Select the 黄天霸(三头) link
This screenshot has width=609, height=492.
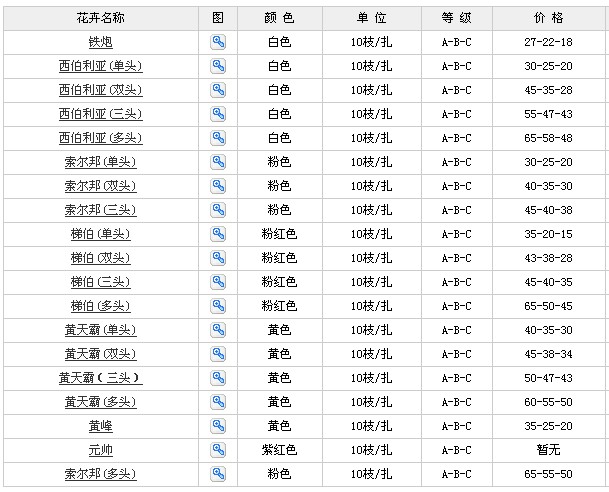click(101, 378)
